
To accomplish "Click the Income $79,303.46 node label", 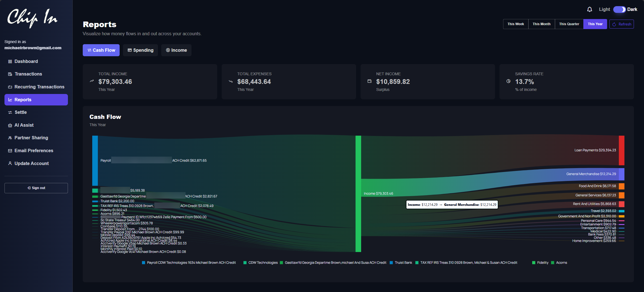I will tap(378, 194).
